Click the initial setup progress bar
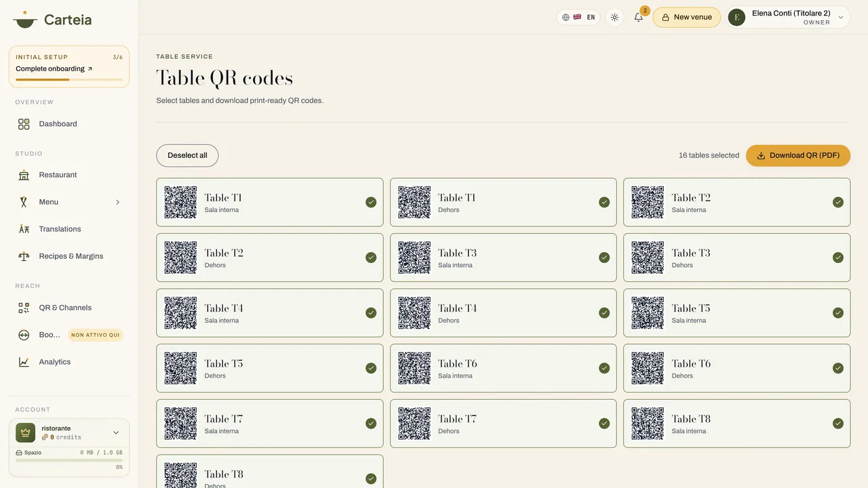 pyautogui.click(x=69, y=79)
